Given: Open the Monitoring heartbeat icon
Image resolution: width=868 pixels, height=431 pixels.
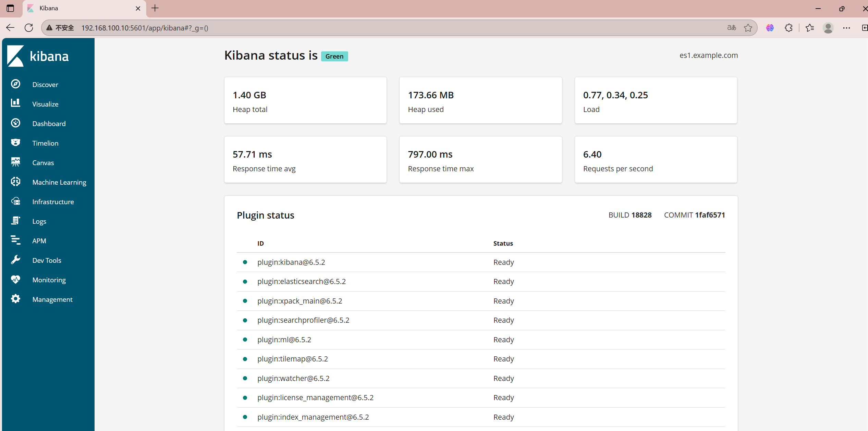Looking at the screenshot, I should click(15, 279).
